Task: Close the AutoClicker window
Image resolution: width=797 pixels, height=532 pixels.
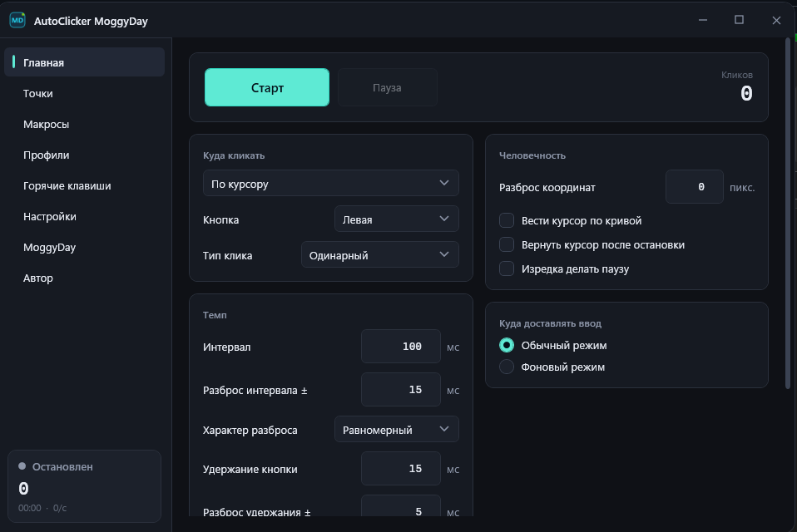Action: tap(776, 20)
